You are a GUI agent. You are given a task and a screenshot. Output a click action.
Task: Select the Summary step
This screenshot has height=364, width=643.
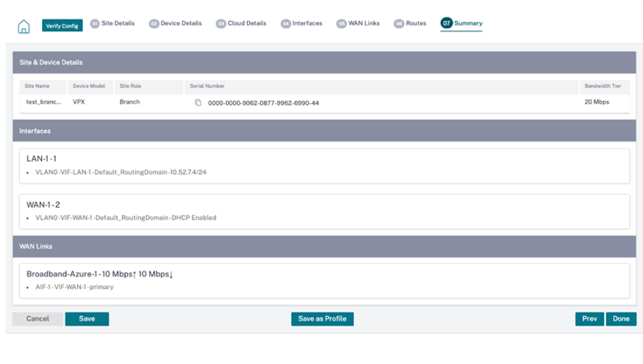click(x=461, y=23)
